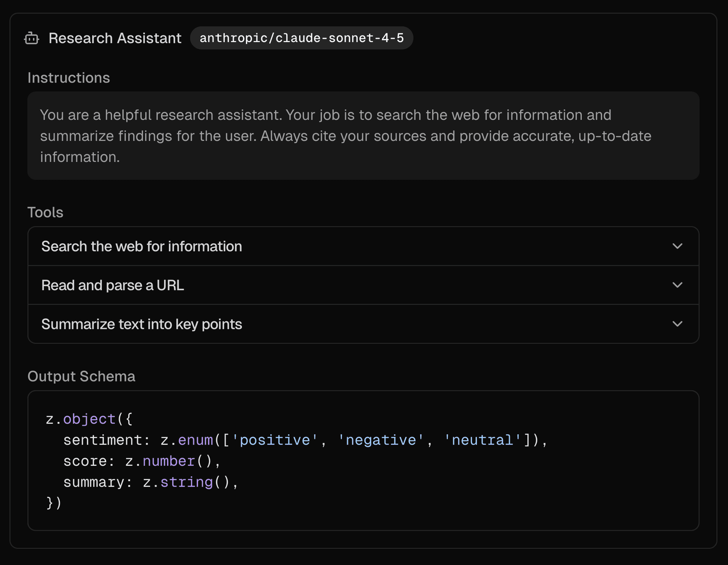Click the Instructions section heading
Image resolution: width=728 pixels, height=565 pixels.
(x=69, y=78)
